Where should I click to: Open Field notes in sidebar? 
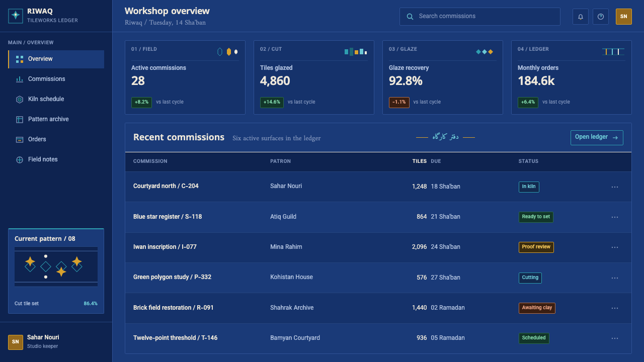click(56, 160)
